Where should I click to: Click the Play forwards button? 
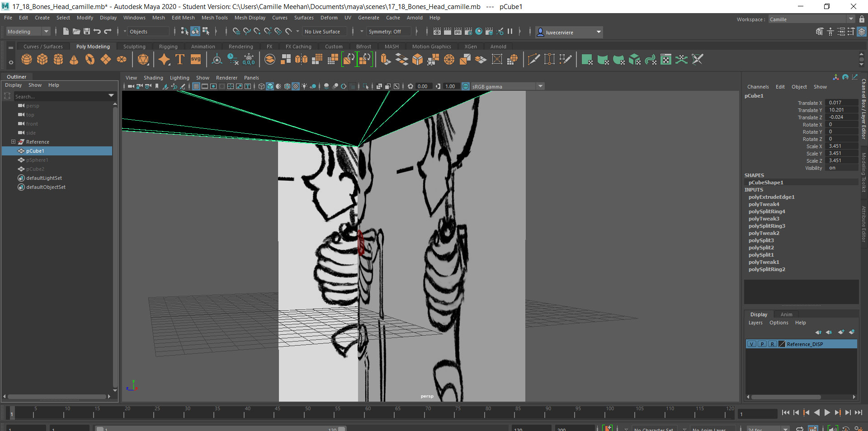tap(827, 412)
